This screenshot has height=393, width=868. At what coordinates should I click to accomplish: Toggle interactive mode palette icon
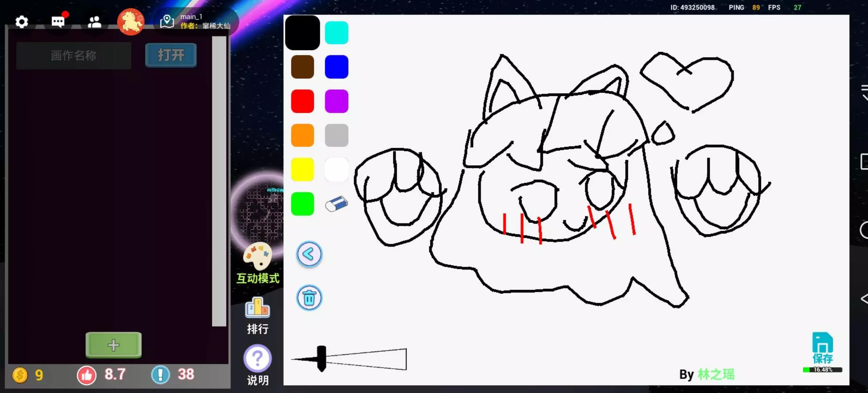pos(258,257)
